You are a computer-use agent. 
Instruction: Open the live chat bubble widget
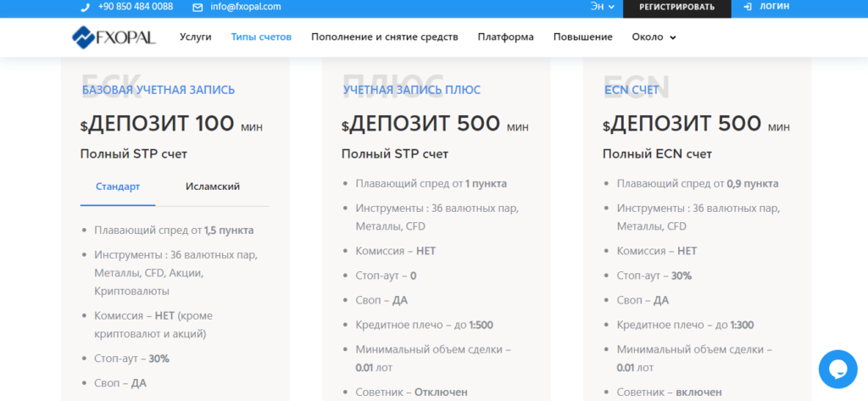pos(837,369)
